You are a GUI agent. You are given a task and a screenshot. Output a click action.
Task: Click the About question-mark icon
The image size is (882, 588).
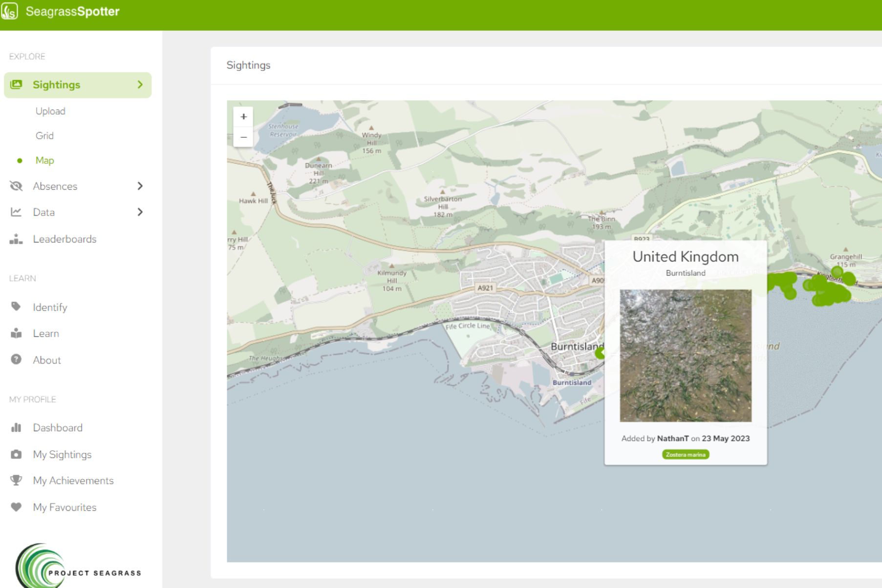[x=16, y=360]
